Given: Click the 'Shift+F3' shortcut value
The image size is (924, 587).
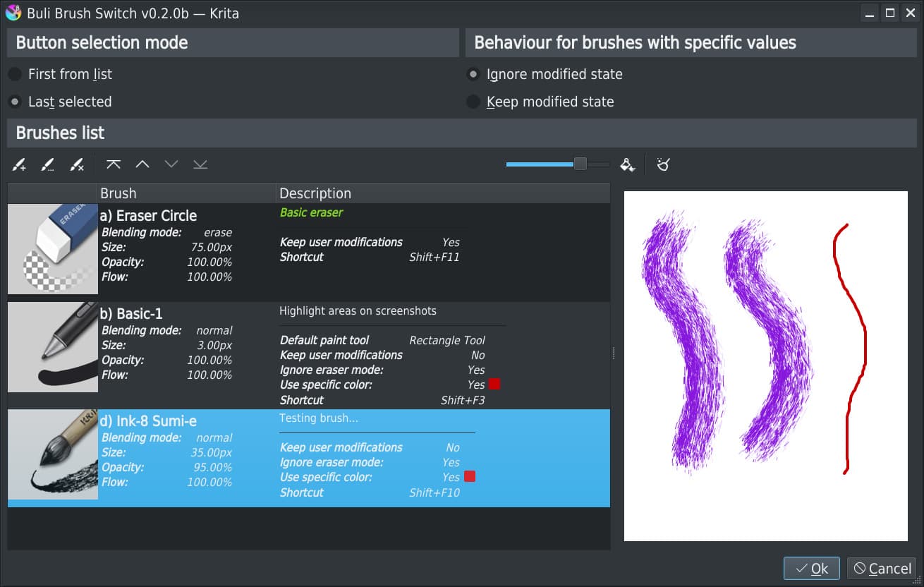Looking at the screenshot, I should click(x=463, y=400).
